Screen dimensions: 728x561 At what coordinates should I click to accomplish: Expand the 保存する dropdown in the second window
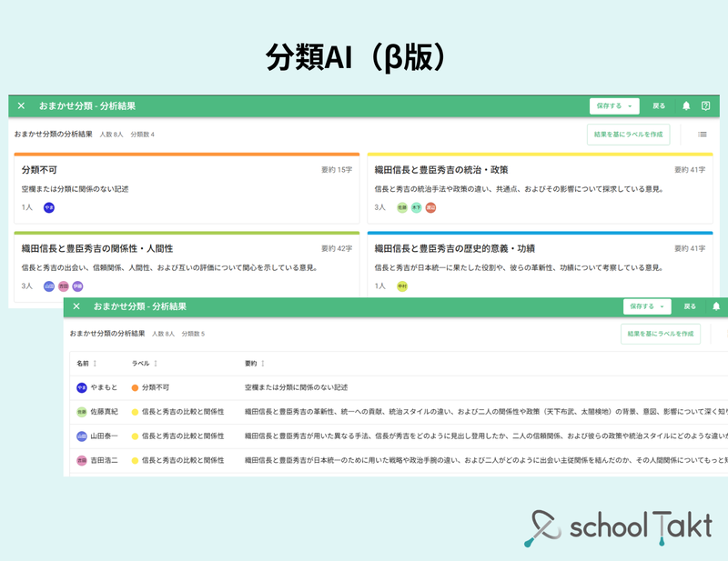662,306
